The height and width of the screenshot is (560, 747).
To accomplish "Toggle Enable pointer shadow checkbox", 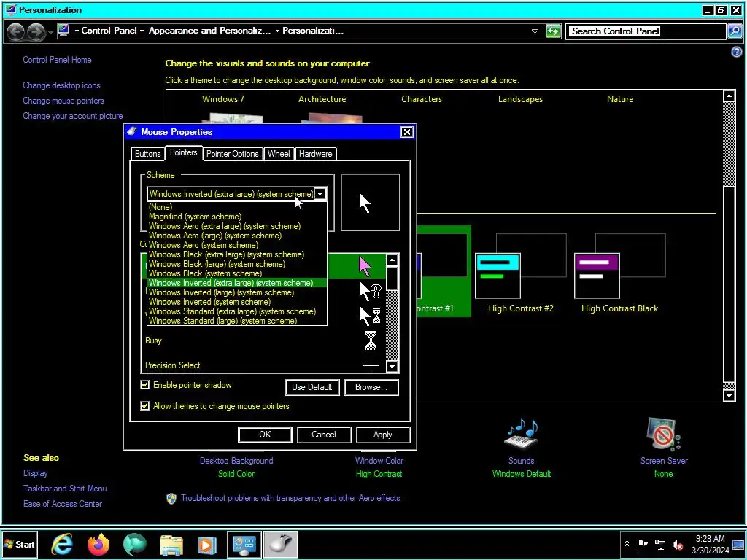I will pos(145,385).
